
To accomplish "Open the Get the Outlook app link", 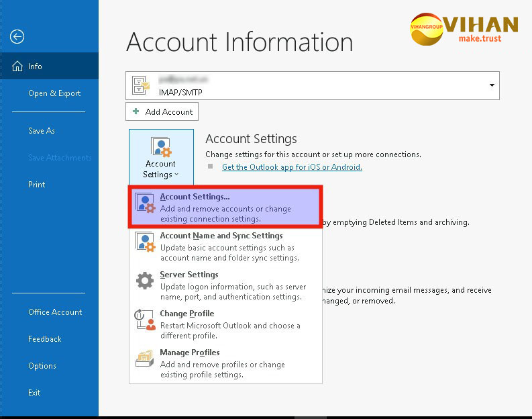I will pyautogui.click(x=292, y=167).
